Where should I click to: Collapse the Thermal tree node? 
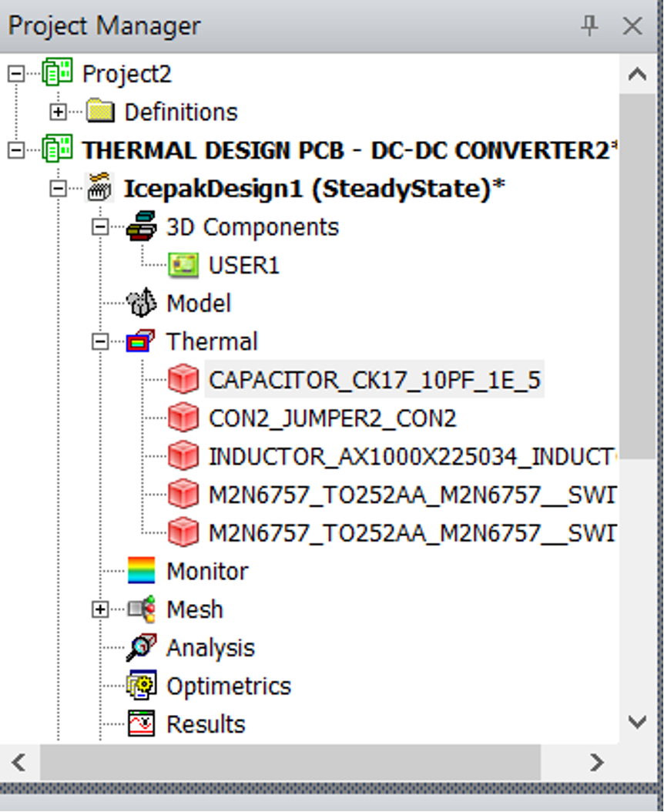click(100, 342)
